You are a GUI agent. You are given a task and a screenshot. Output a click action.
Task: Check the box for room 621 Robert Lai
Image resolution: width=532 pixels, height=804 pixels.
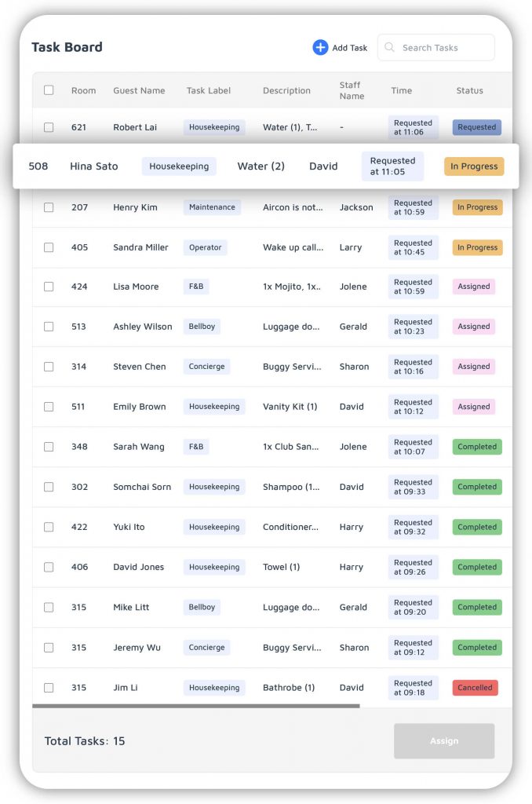point(49,127)
